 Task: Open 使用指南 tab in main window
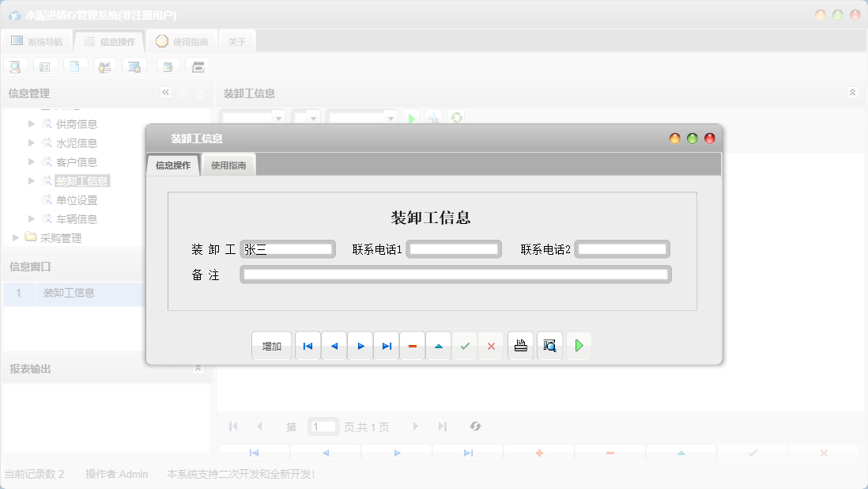(x=182, y=41)
